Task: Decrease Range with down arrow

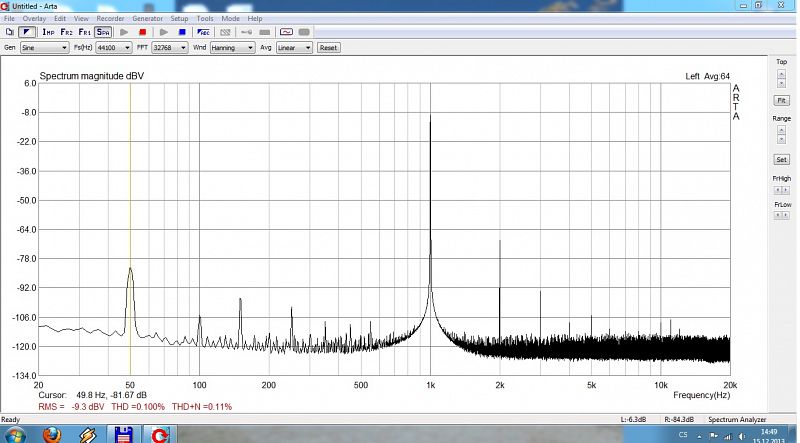Action: coord(781,139)
